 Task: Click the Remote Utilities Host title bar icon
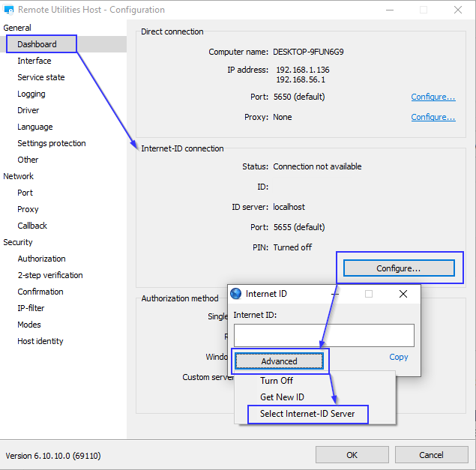point(9,10)
